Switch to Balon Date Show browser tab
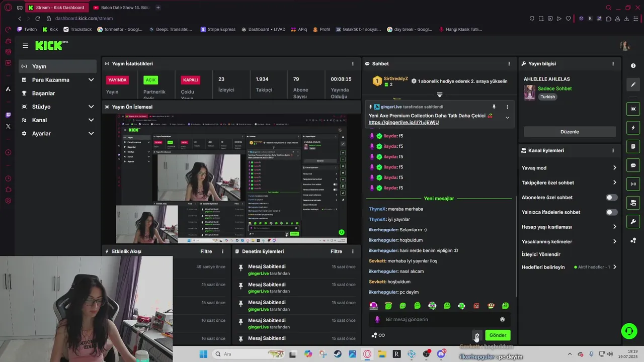Viewport: 644px width, 362px height. [121, 8]
